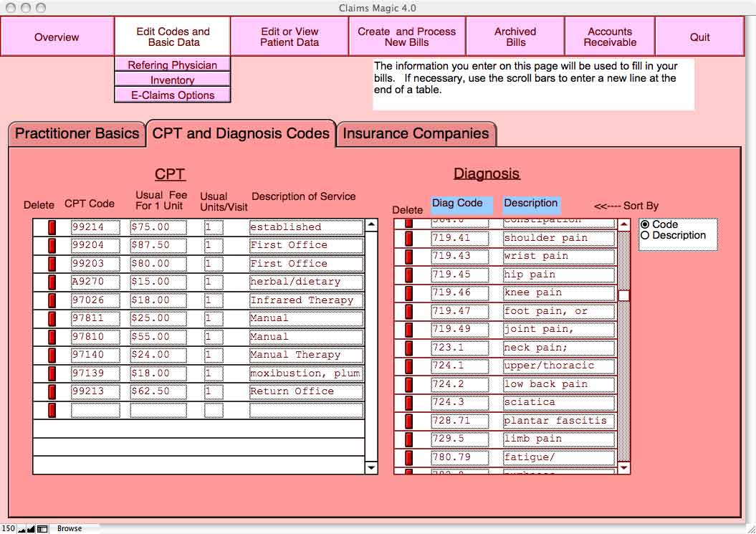Screen dimensions: 756x534
Task: Go to Edit or View Patient Data
Action: 290,37
